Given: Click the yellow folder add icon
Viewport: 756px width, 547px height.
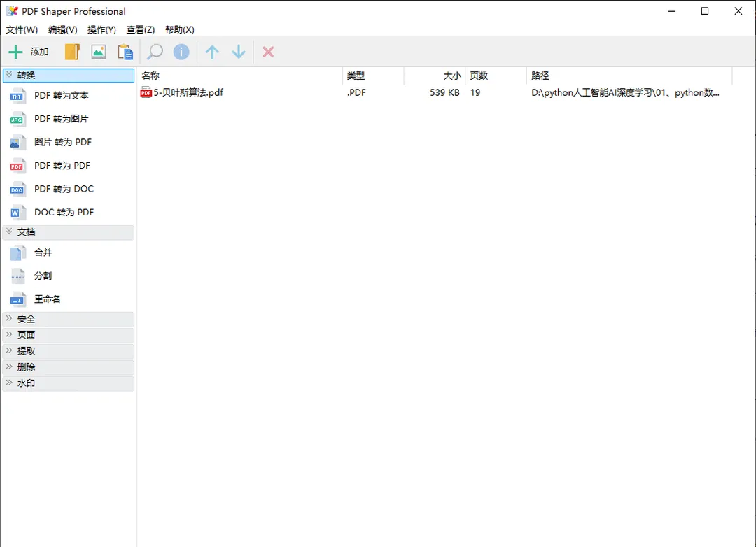Looking at the screenshot, I should [72, 52].
